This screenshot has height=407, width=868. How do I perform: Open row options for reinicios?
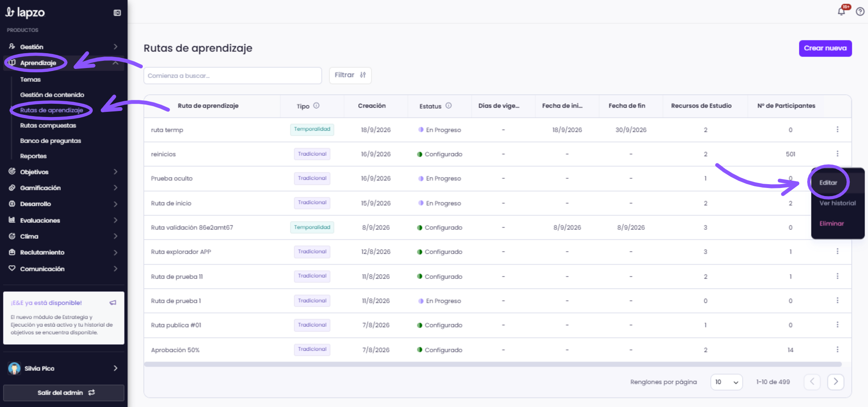click(x=837, y=154)
